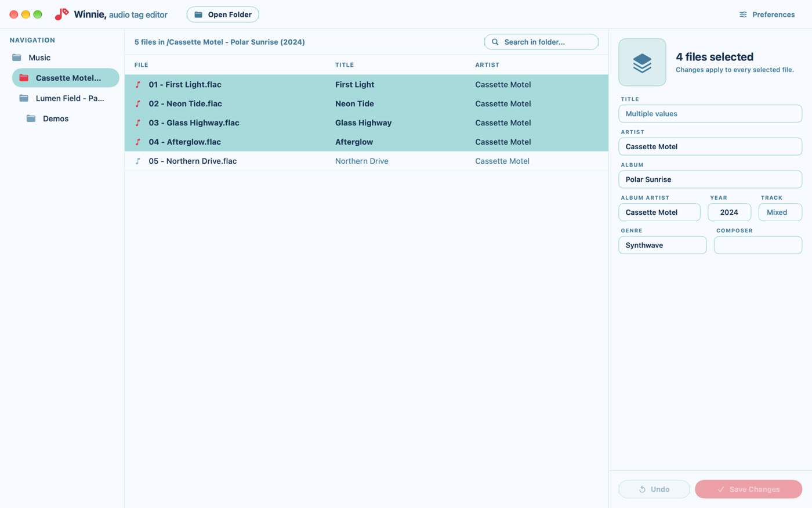Viewport: 812px width, 508px height.
Task: Click the Neon Tide title cell
Action: pos(354,104)
